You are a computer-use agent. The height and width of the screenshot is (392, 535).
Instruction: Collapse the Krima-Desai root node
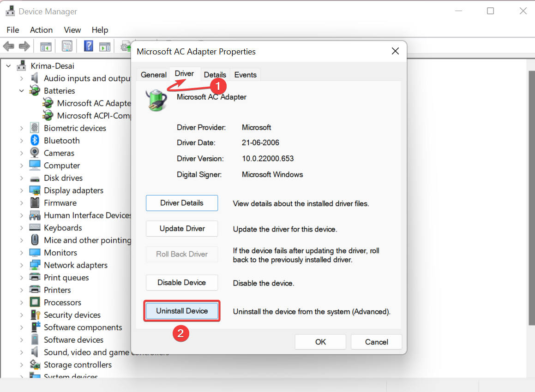(x=8, y=66)
